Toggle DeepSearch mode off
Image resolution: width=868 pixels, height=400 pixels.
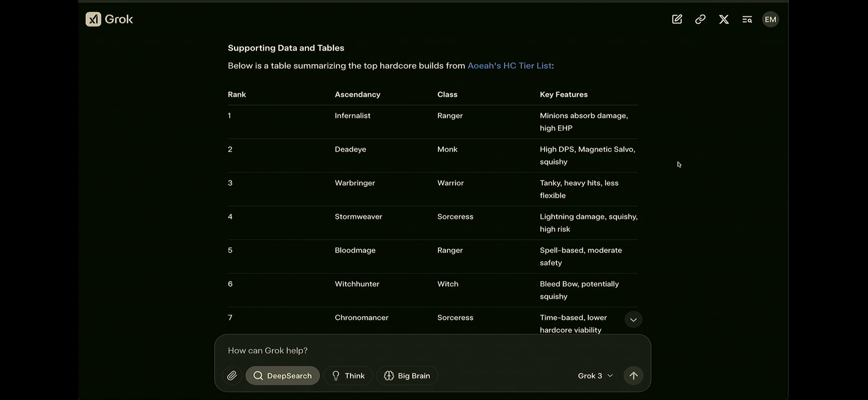click(283, 376)
